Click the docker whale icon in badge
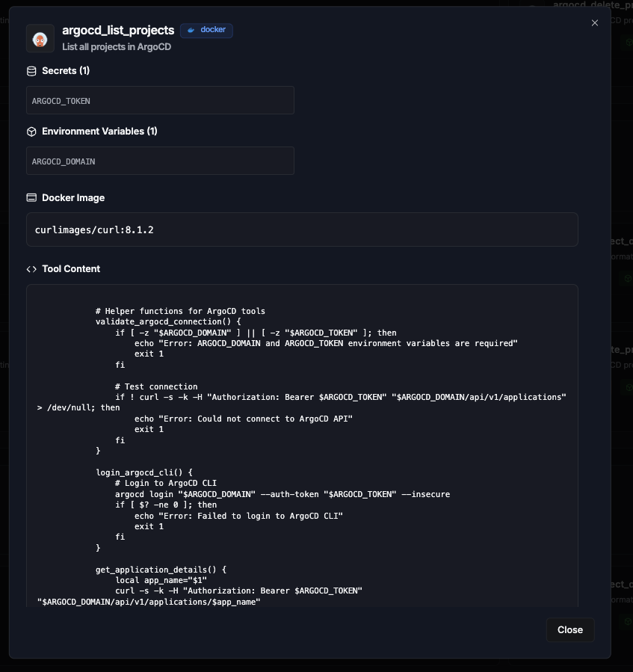Screen dimensions: 633x672 pyautogui.click(x=191, y=30)
